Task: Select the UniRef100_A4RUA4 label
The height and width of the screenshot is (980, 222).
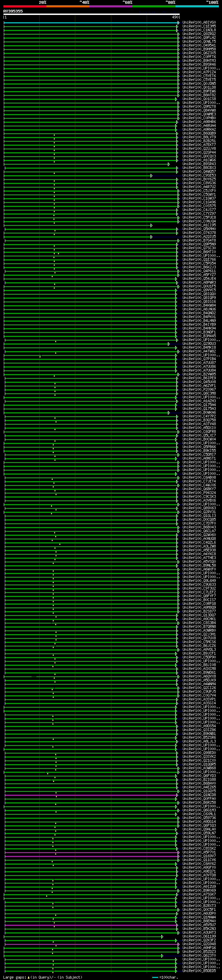Action: coord(199,125)
